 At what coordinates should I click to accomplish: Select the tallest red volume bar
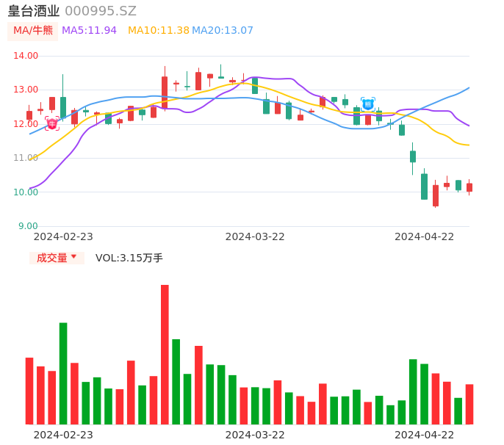pyautogui.click(x=165, y=354)
